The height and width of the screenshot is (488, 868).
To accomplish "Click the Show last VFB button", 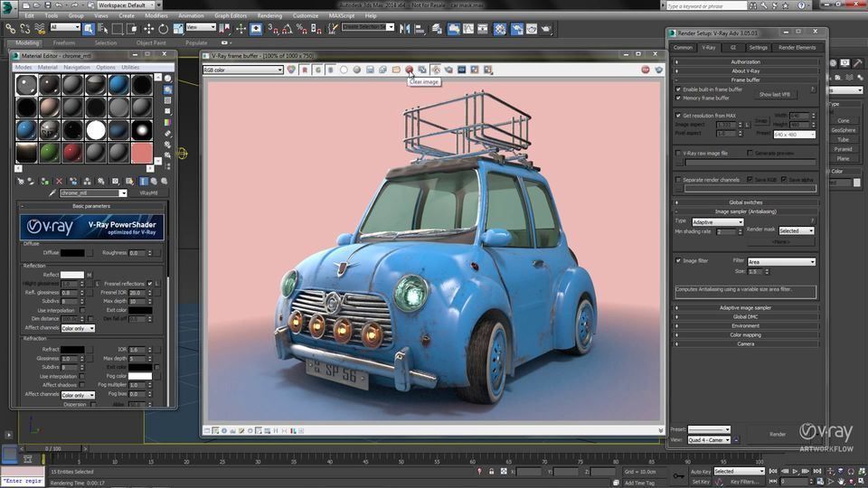I will click(775, 94).
